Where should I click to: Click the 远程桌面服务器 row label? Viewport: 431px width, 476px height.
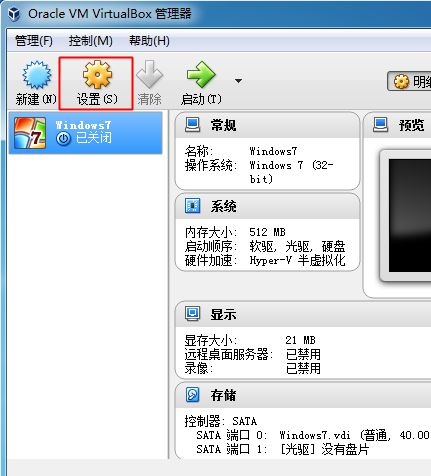229,354
